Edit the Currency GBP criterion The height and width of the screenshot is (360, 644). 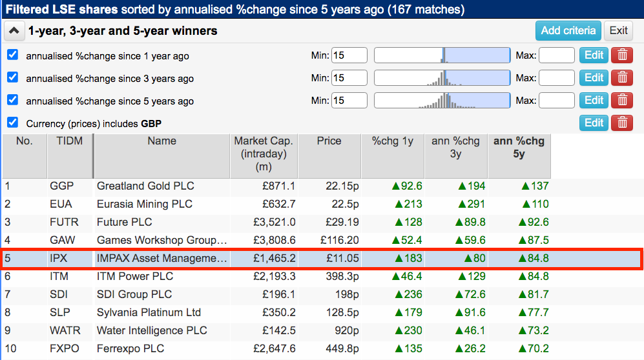click(x=594, y=123)
